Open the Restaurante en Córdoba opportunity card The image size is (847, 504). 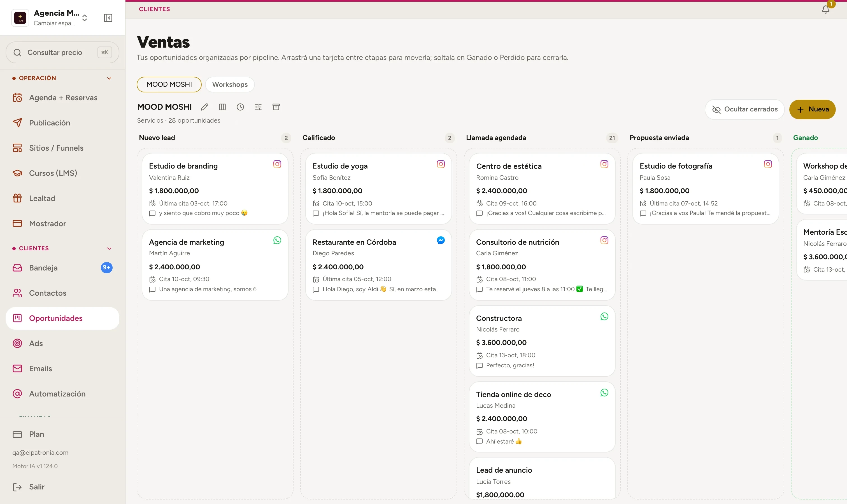378,265
